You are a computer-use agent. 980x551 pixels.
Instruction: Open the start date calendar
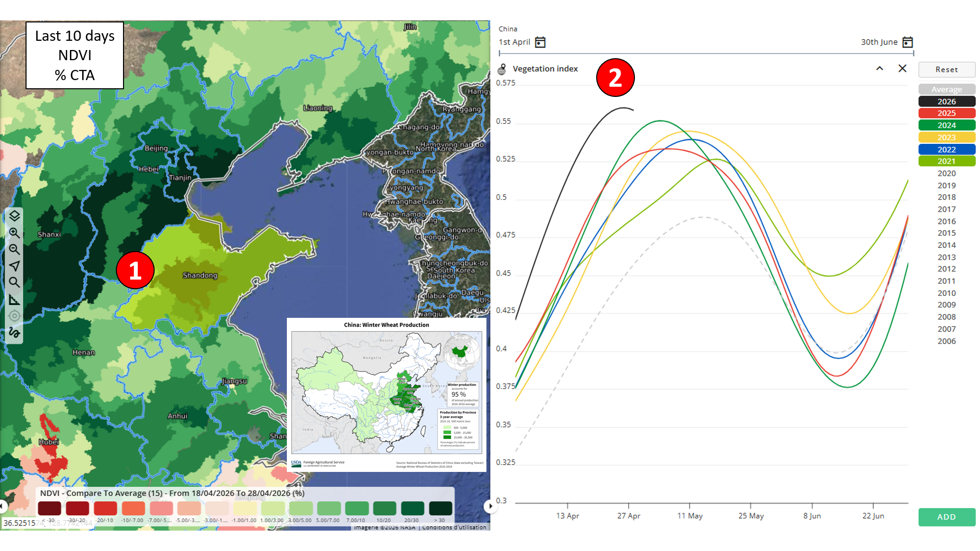540,42
